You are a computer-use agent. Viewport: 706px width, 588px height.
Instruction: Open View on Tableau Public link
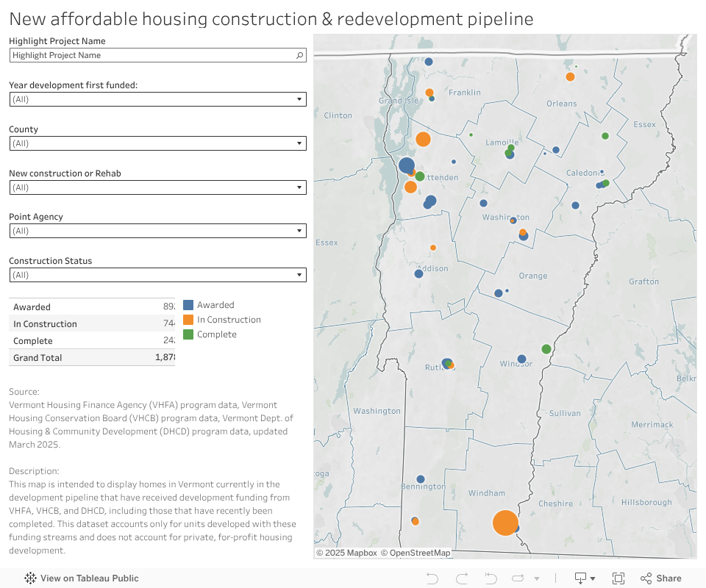coord(89,578)
